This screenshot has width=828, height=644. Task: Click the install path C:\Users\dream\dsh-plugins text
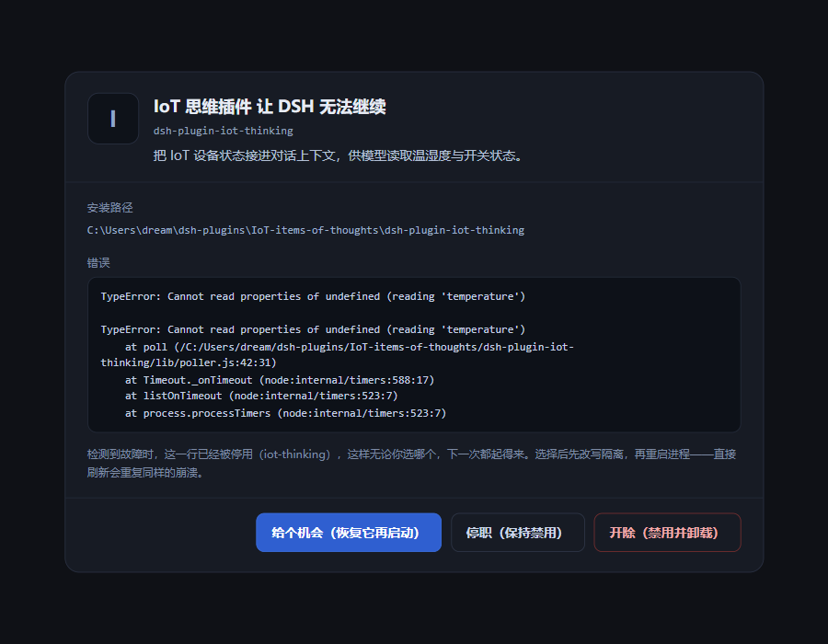[305, 230]
